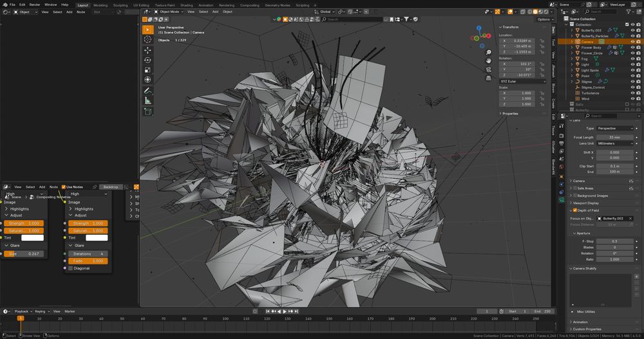Screen dimensions: 644x339
Task: Click the lock icon next to Location X
Action: coord(542,41)
